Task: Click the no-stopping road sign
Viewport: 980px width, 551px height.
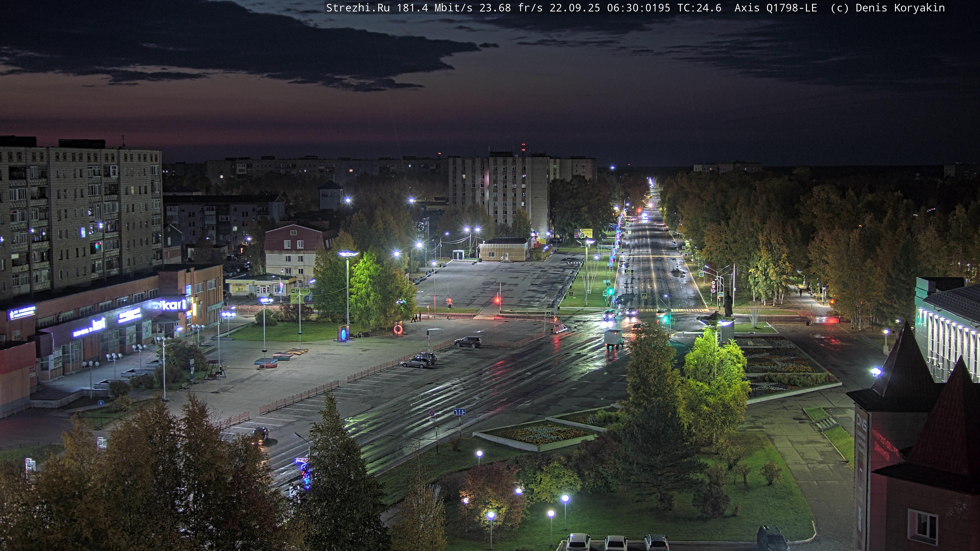Action: click(432, 413)
